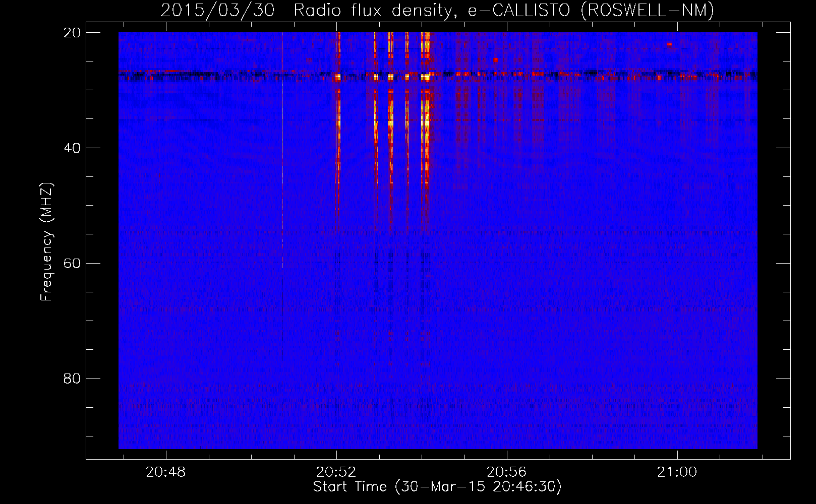Click the Frequency (MHZ) axis label
Viewport: 816px width, 504px height.
[x=46, y=242]
